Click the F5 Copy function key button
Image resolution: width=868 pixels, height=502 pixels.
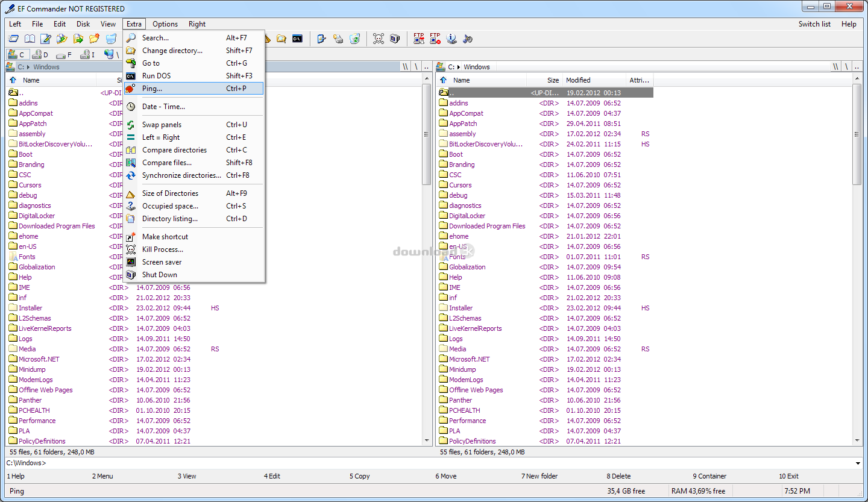coord(360,476)
